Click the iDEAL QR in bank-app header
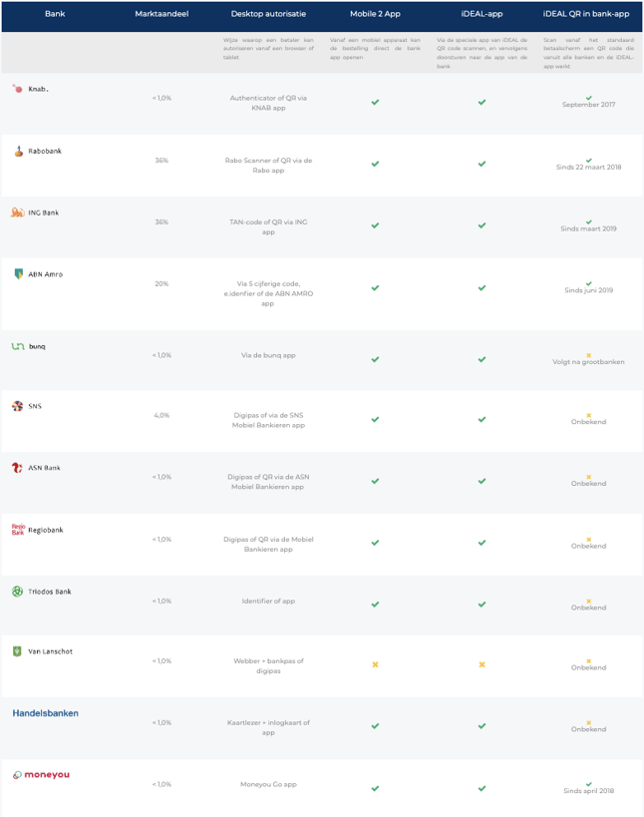 (586, 14)
